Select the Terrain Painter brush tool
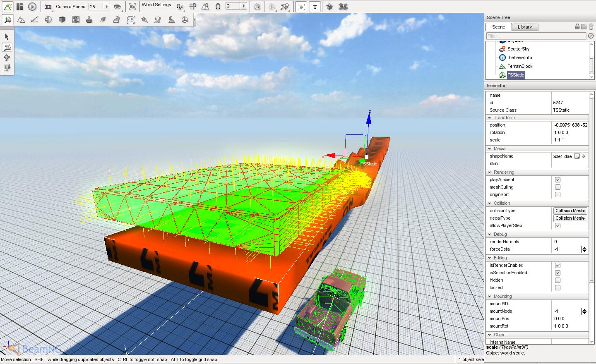 [35, 19]
